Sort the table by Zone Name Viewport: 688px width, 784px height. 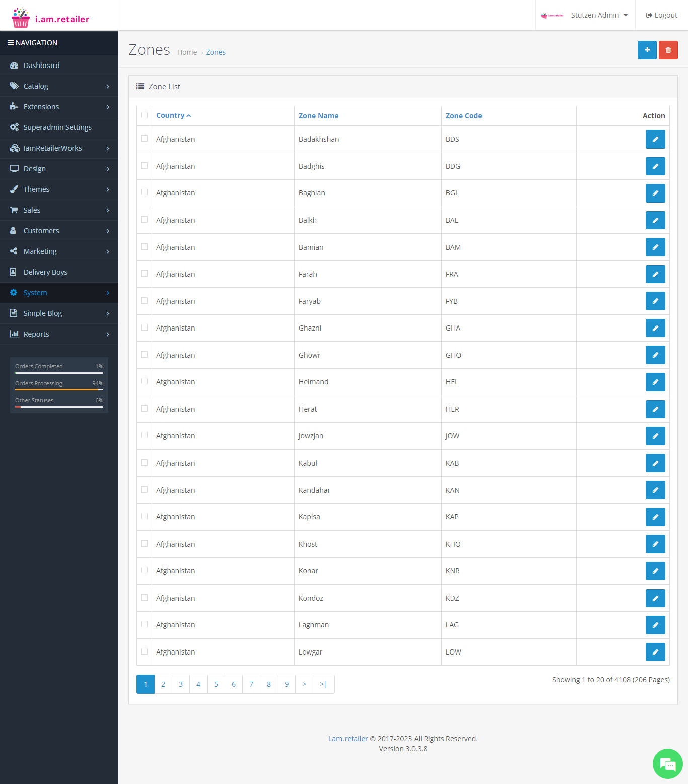point(318,116)
